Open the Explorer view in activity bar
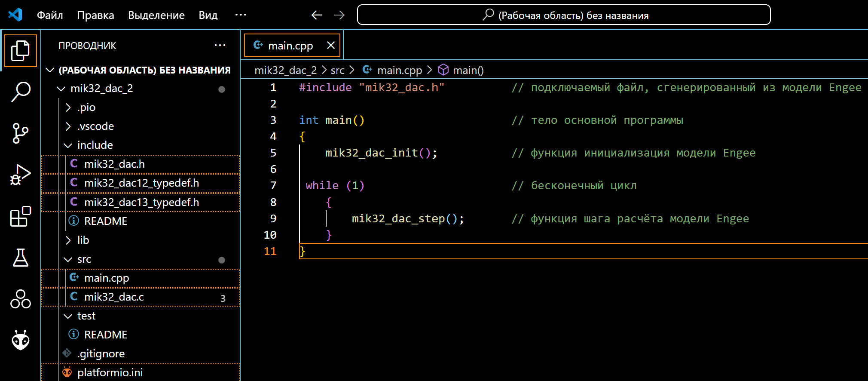The width and height of the screenshot is (868, 381). pos(20,51)
